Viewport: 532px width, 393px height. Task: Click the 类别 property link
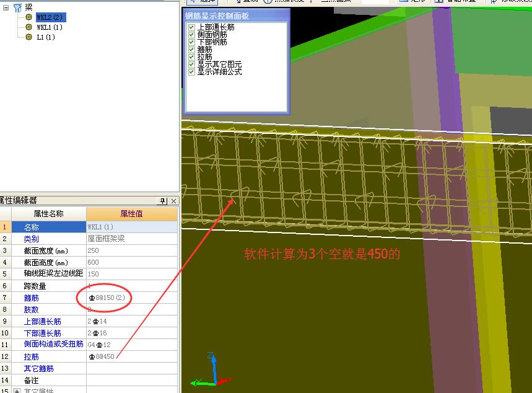31,239
